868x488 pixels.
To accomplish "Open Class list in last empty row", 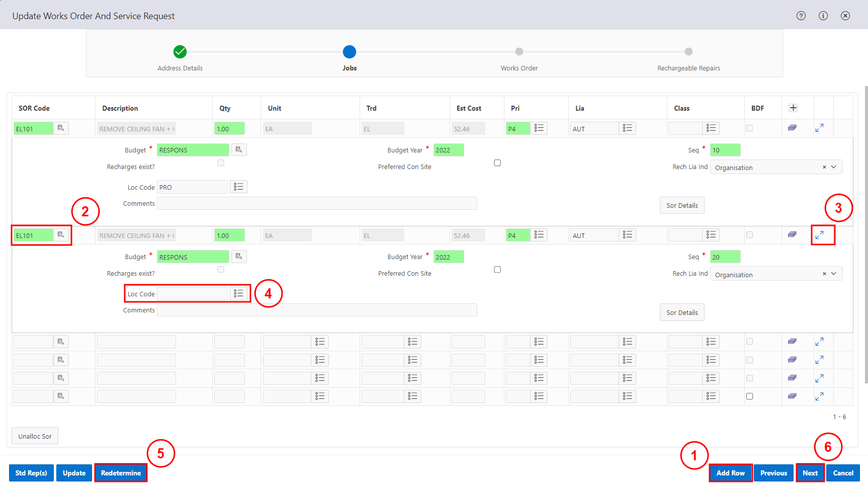I will click(x=711, y=396).
